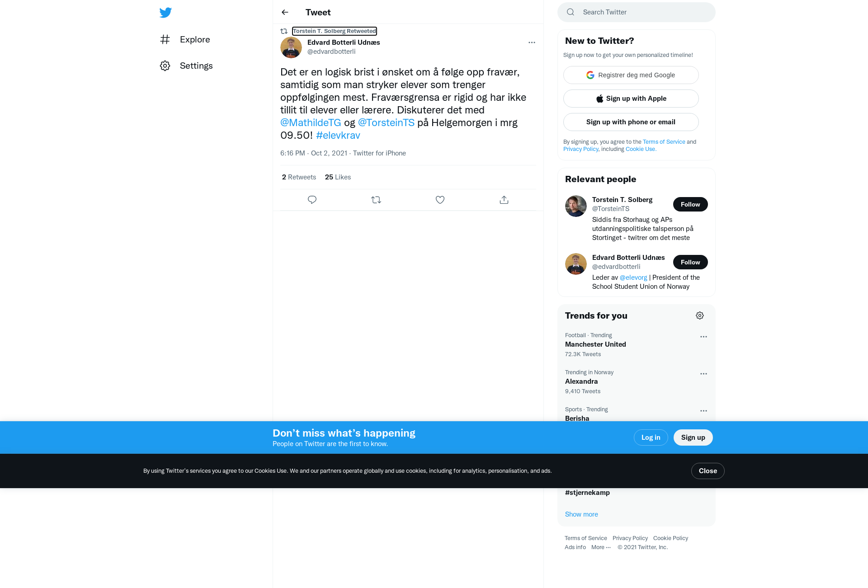Follow Torstein T. Solberg
Screen dimensions: 868x588
[690, 204]
